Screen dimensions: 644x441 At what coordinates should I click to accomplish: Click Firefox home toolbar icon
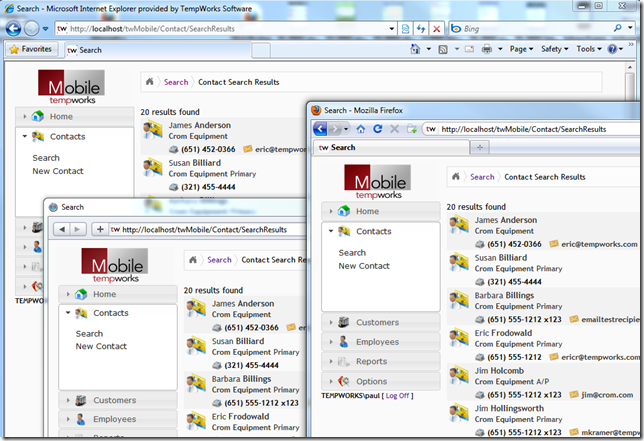click(362, 129)
